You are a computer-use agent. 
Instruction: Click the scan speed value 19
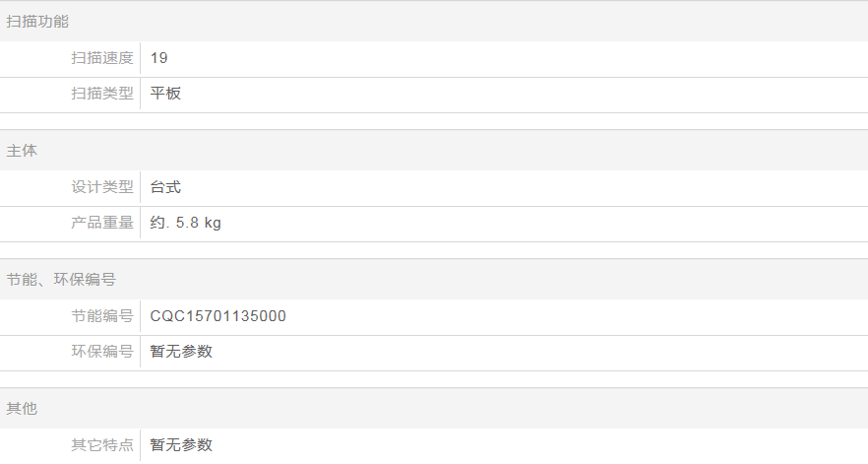click(159, 58)
